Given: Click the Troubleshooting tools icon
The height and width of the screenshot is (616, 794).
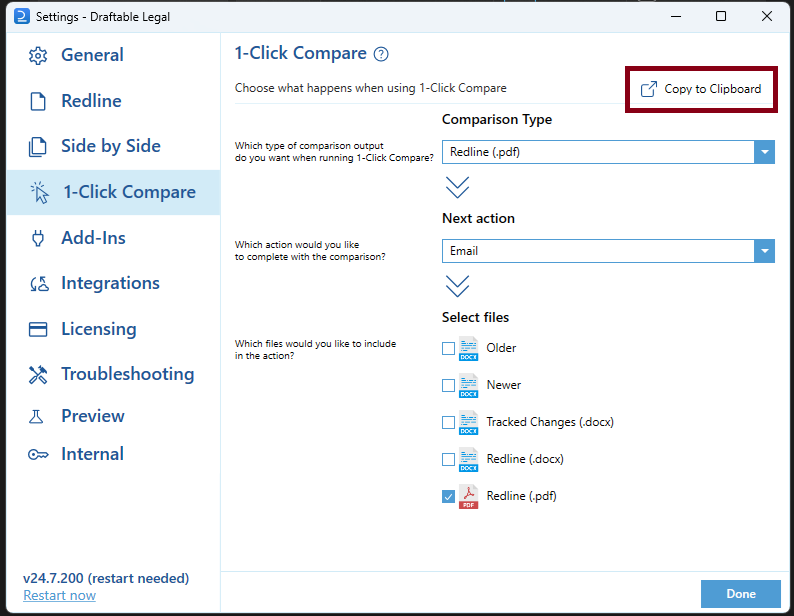Looking at the screenshot, I should [x=38, y=375].
